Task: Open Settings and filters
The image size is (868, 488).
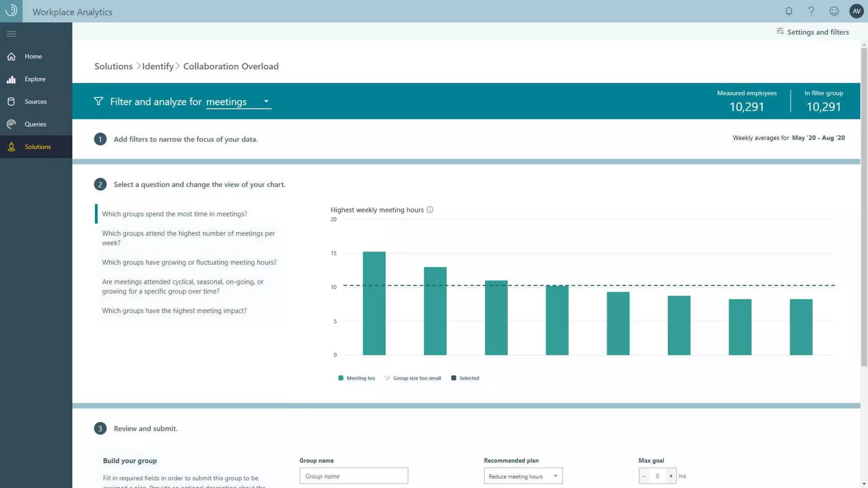Action: click(x=812, y=32)
